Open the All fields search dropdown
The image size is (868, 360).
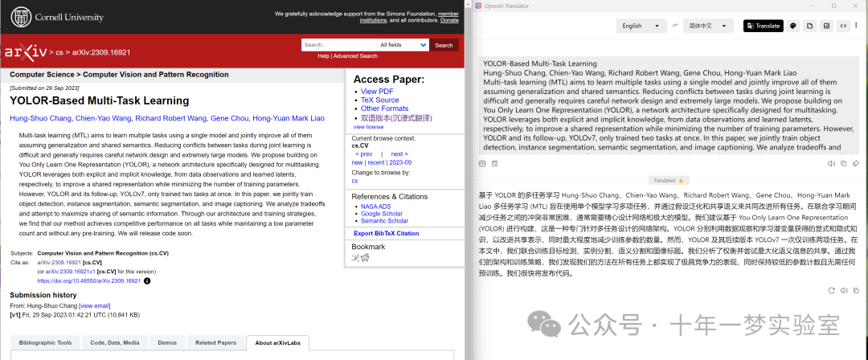403,45
